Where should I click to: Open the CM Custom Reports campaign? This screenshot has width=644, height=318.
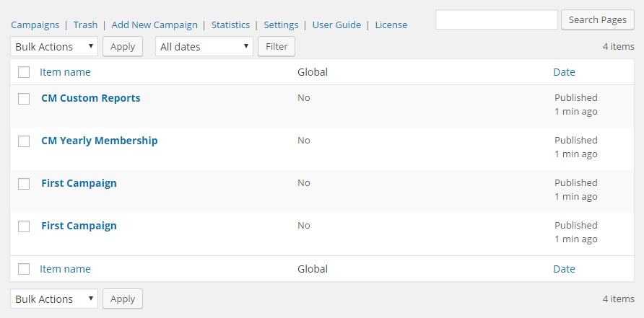coord(91,98)
